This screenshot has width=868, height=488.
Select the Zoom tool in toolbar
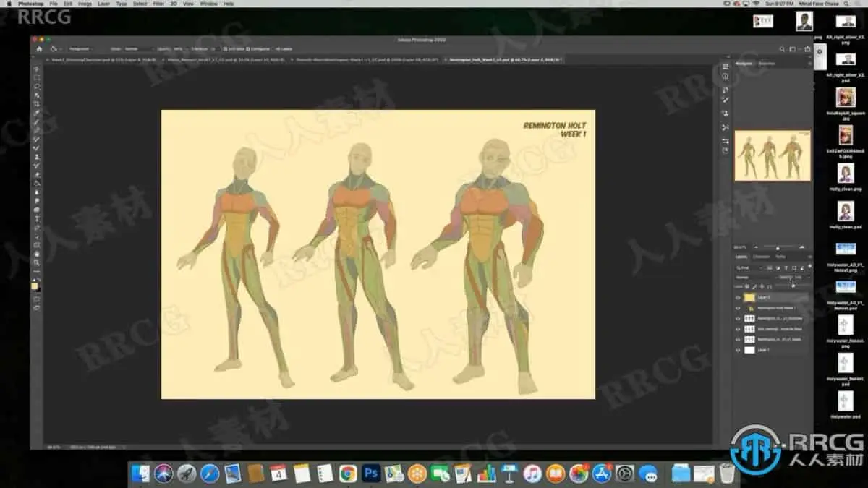37,262
